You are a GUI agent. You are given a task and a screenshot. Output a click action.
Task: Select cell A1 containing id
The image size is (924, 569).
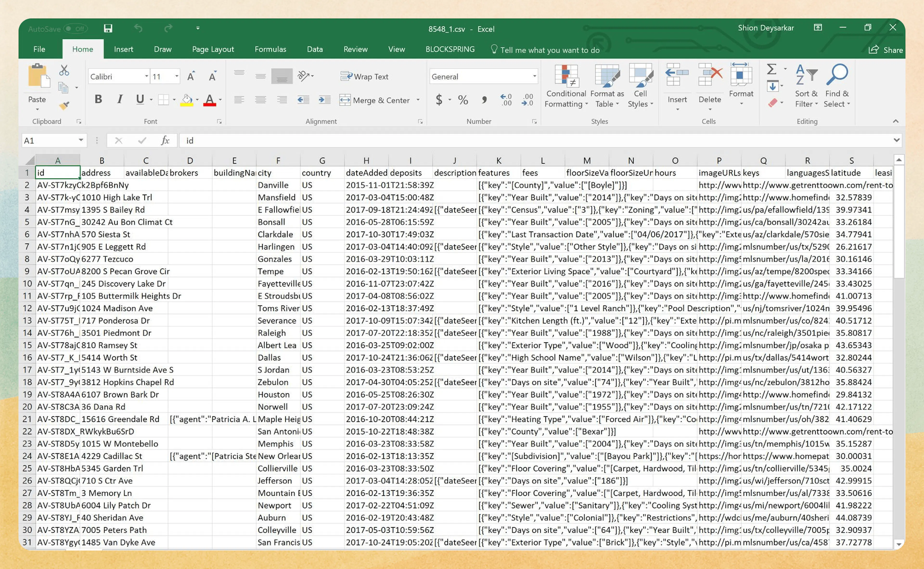[58, 172]
